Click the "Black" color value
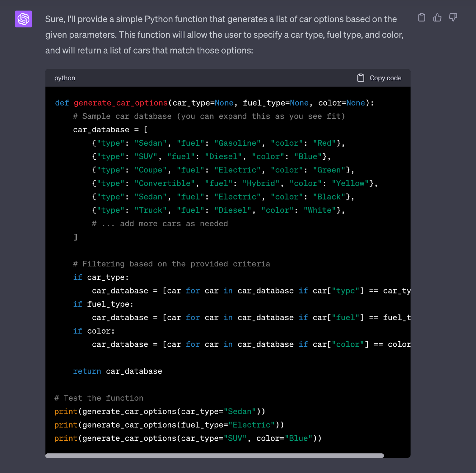This screenshot has height=473, width=476. point(329,197)
